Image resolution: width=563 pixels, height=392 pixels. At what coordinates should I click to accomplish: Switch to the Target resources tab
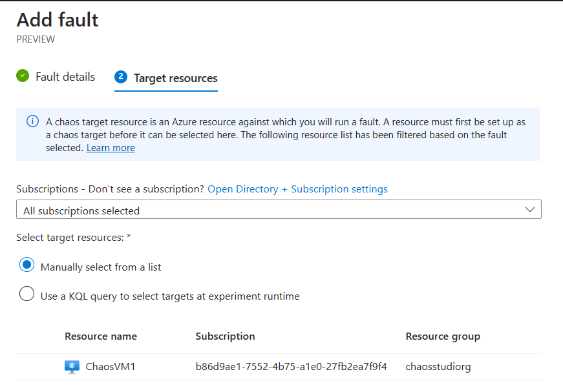pyautogui.click(x=175, y=78)
